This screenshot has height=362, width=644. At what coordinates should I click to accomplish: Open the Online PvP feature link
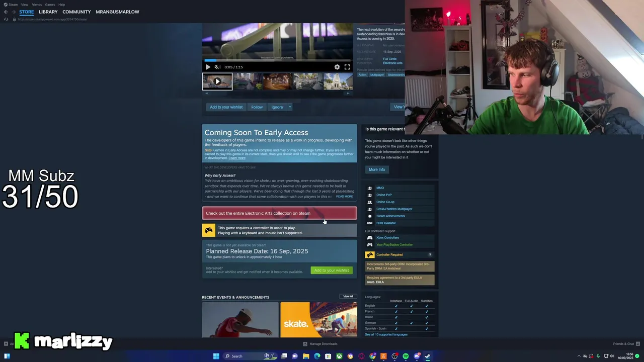(384, 195)
